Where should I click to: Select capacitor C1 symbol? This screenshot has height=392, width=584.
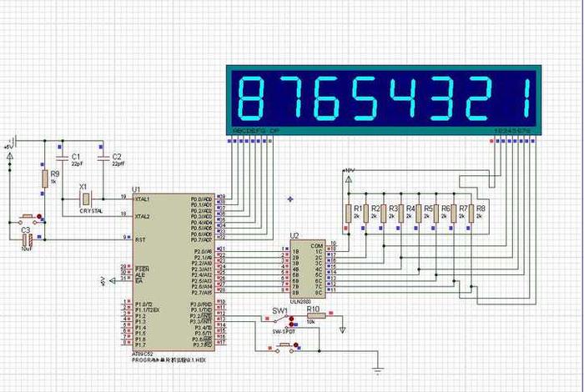point(63,158)
